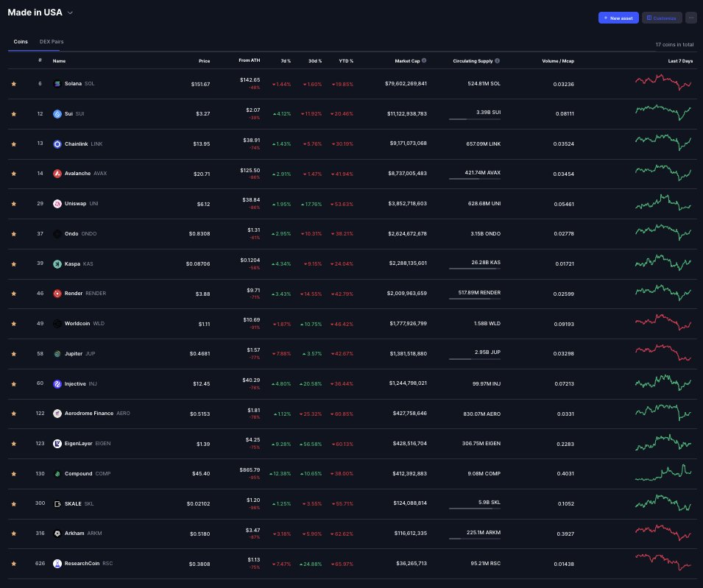
Task: Open the Aerodrome Finance AERO coin link
Action: click(97, 414)
